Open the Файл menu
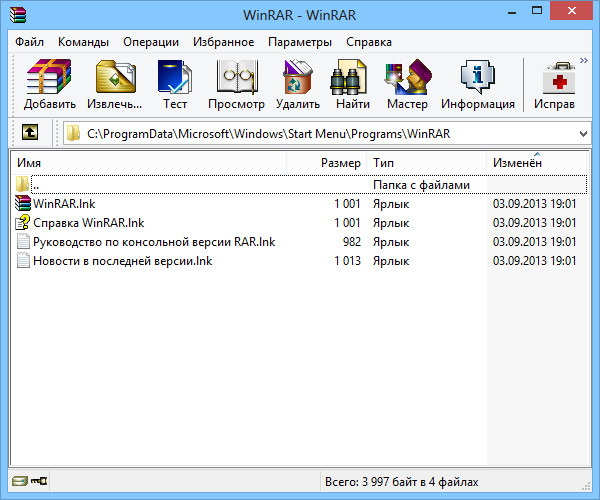Viewport: 600px width, 500px height. (x=29, y=42)
